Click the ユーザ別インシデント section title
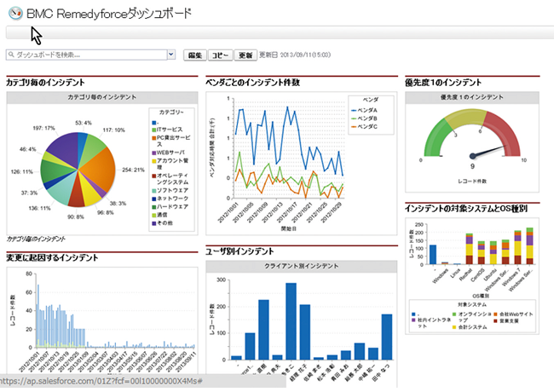This screenshot has height=392, width=554. click(239, 251)
